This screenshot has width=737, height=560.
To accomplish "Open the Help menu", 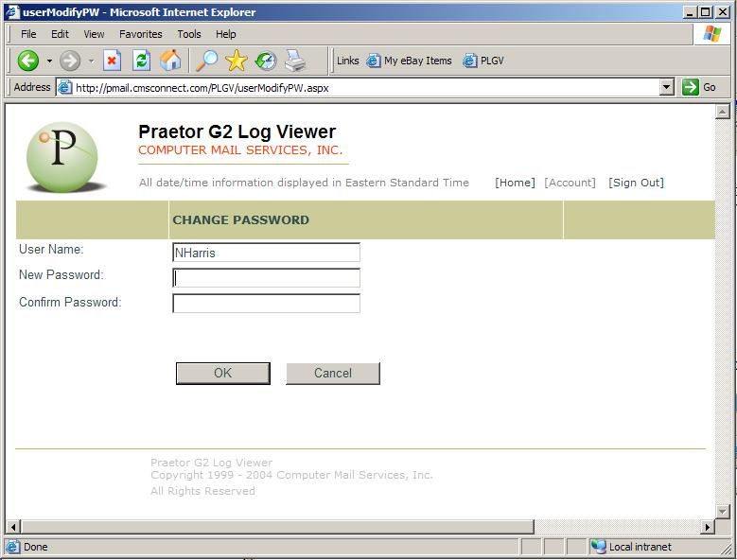I will (x=225, y=34).
